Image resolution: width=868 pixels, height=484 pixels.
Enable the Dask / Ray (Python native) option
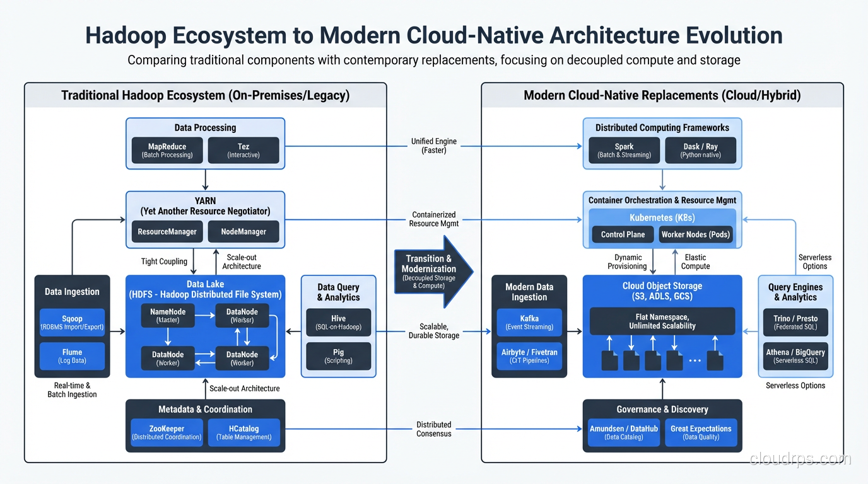coord(701,150)
